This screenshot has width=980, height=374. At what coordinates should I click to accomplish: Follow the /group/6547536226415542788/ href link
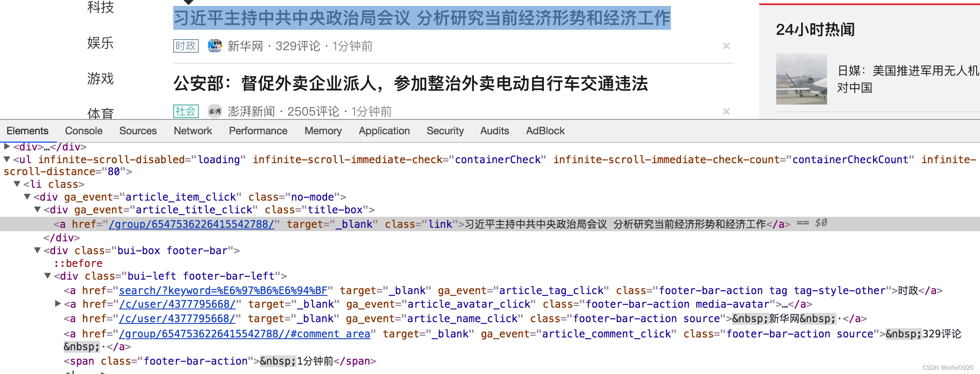(x=191, y=224)
